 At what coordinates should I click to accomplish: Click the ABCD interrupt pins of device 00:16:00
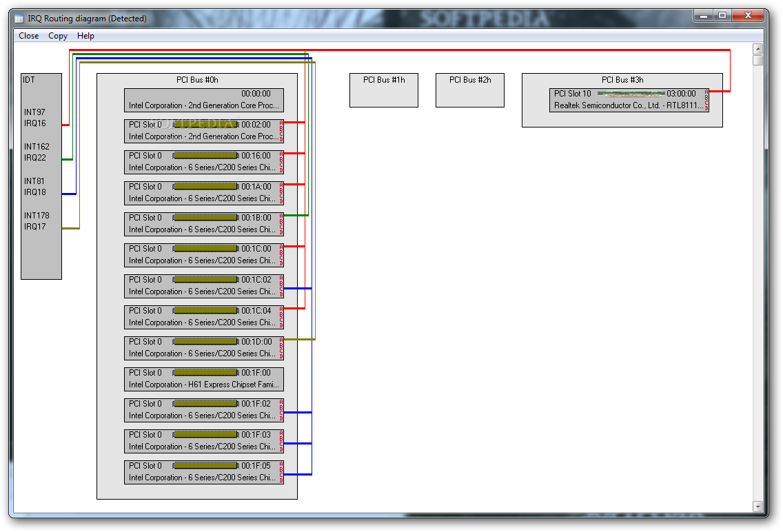pos(281,162)
